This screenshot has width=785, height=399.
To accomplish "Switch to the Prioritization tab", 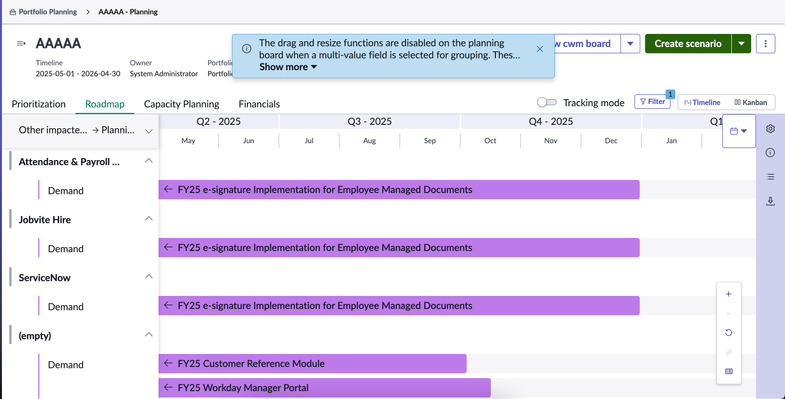I will click(x=39, y=104).
